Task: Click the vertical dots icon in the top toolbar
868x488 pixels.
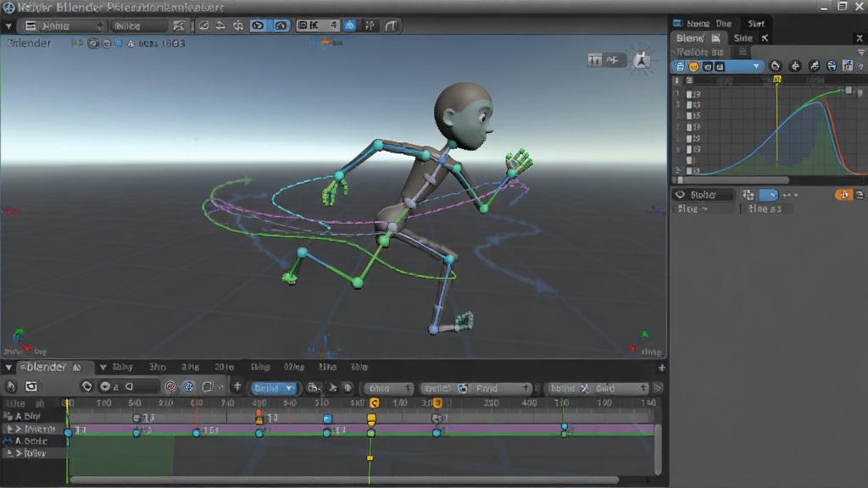Action: [x=370, y=25]
